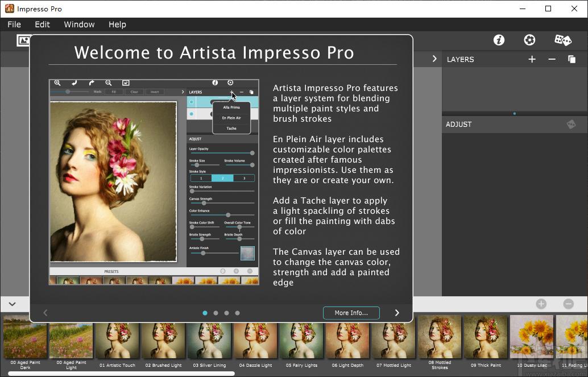
Task: Select the 10 Dusty Lilac preset
Action: coord(532,341)
